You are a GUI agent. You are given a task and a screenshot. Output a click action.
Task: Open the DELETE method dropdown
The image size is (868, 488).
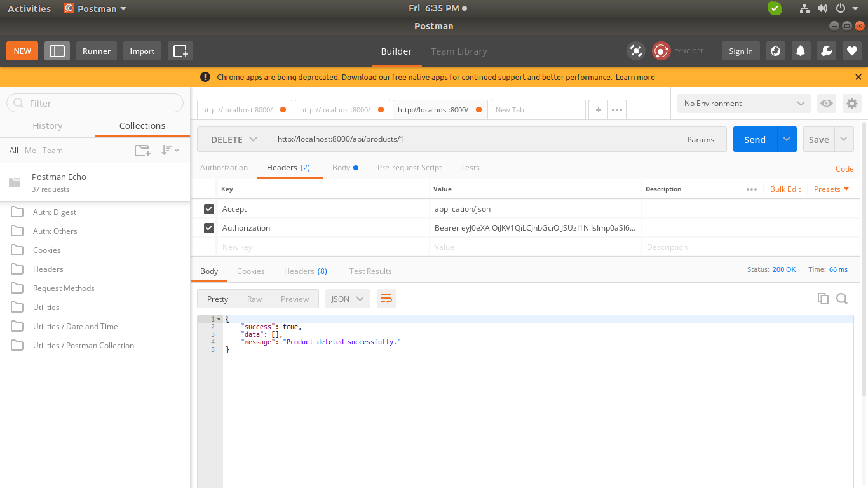pyautogui.click(x=234, y=140)
